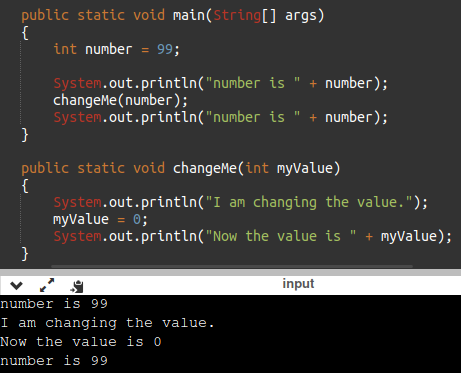Image resolution: width=461 pixels, height=373 pixels.
Task: Click the closing brace of the changeMe method
Action: [x=25, y=254]
